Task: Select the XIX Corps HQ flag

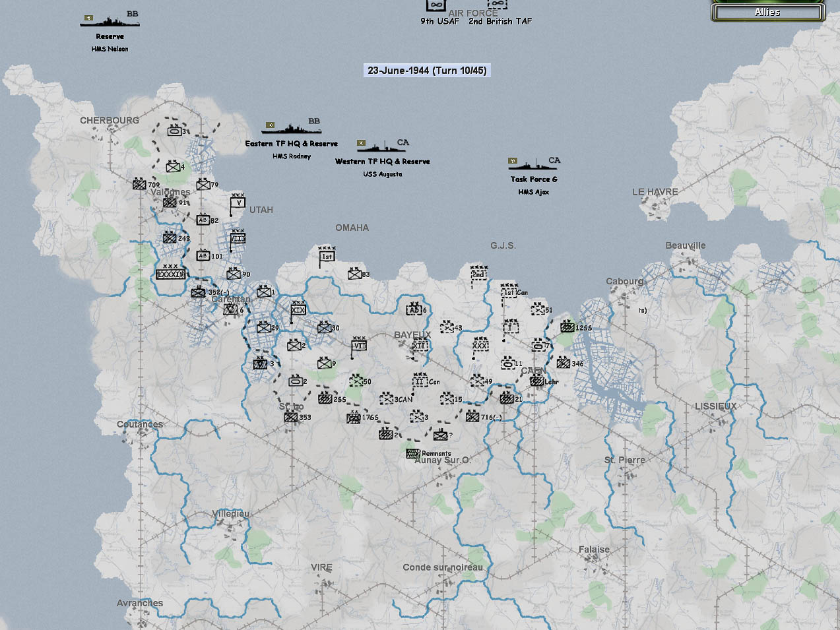Action: (298, 309)
